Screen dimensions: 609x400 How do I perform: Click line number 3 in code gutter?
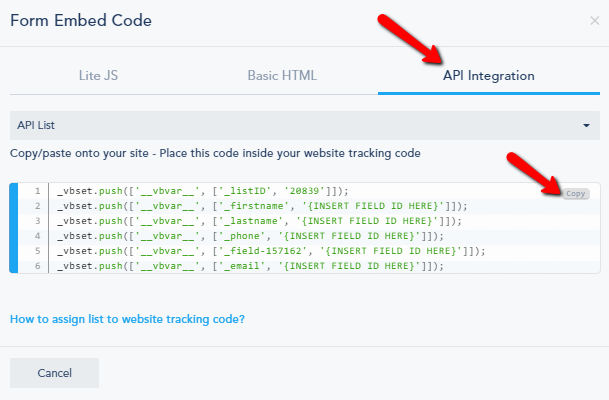[x=36, y=220]
